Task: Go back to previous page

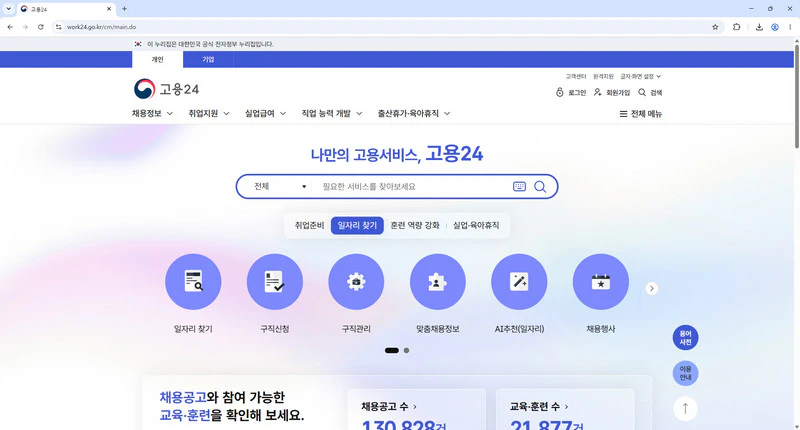Action: coord(10,27)
